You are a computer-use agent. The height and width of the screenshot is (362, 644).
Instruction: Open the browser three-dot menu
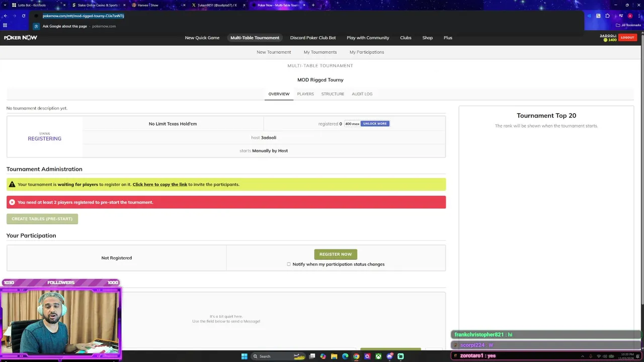[x=638, y=16]
